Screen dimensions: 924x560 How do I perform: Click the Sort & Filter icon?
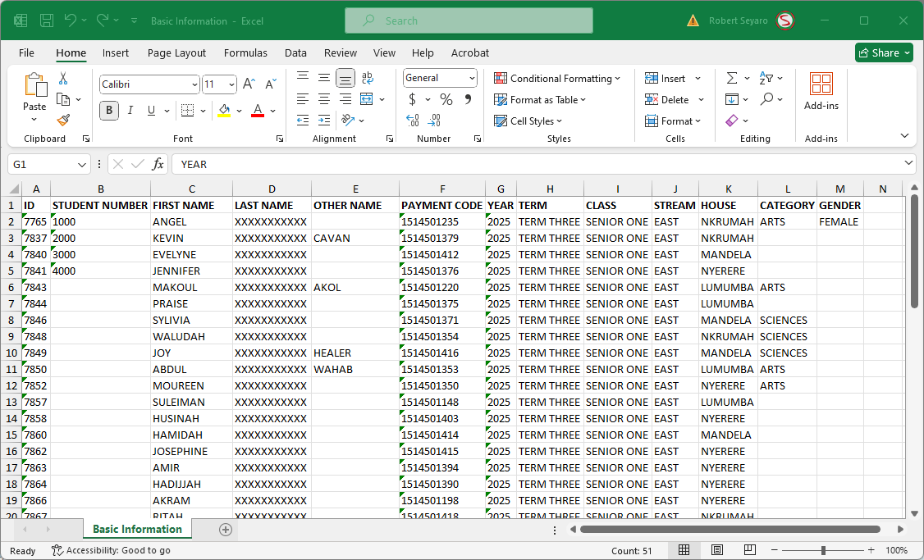(766, 78)
